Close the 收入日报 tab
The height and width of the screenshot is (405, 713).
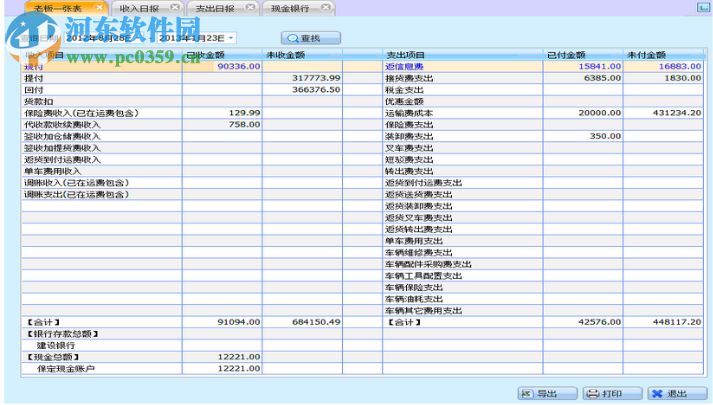(175, 7)
